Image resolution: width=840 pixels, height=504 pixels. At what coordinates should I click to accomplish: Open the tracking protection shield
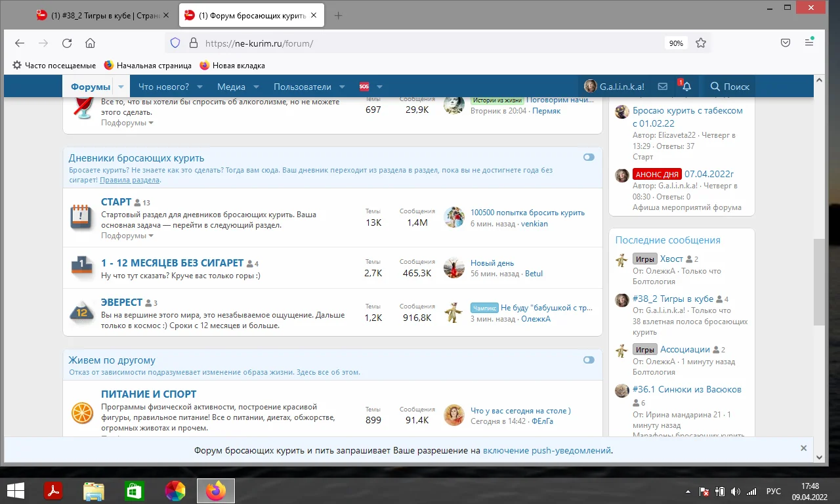tap(175, 43)
